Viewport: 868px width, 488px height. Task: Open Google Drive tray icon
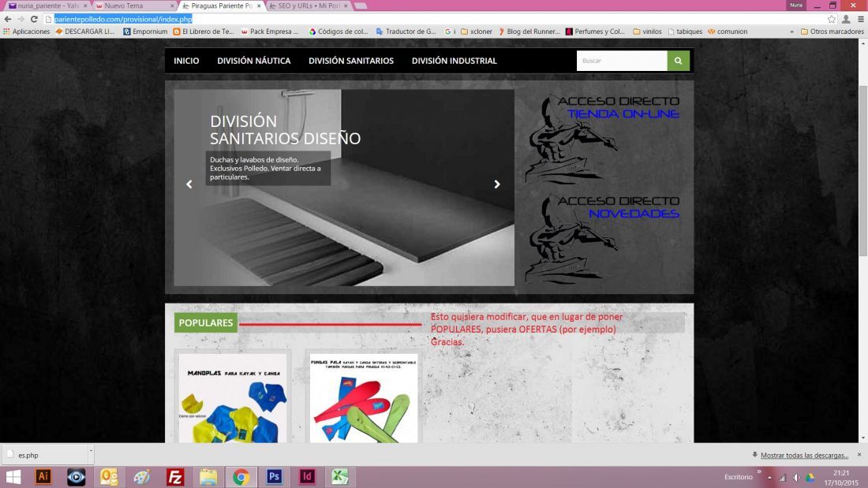pyautogui.click(x=810, y=478)
